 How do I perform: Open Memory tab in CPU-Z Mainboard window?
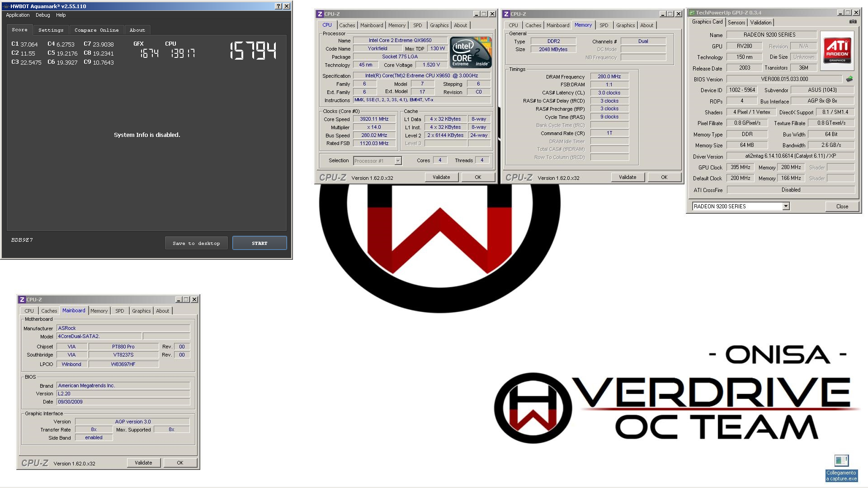pyautogui.click(x=99, y=311)
